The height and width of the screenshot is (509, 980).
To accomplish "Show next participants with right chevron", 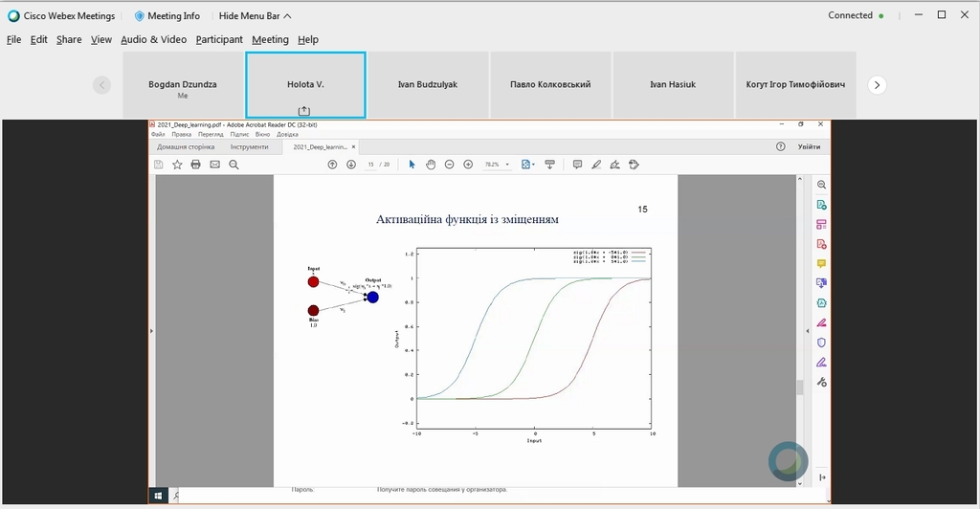I will click(877, 85).
